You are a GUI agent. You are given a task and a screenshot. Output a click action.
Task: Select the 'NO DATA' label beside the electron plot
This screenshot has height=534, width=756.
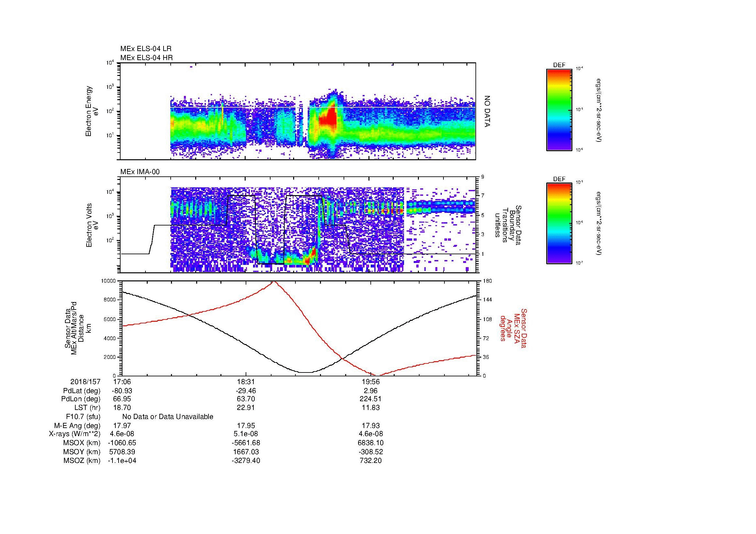point(488,112)
